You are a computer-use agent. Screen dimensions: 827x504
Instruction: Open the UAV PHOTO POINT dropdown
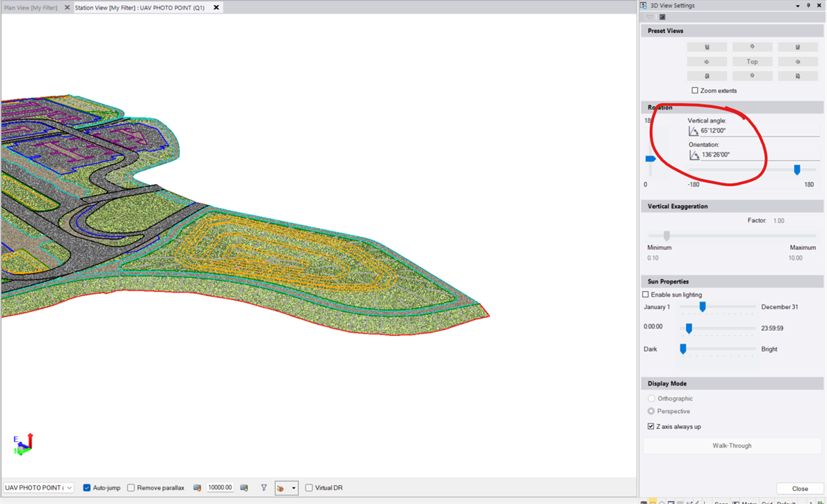tap(69, 487)
